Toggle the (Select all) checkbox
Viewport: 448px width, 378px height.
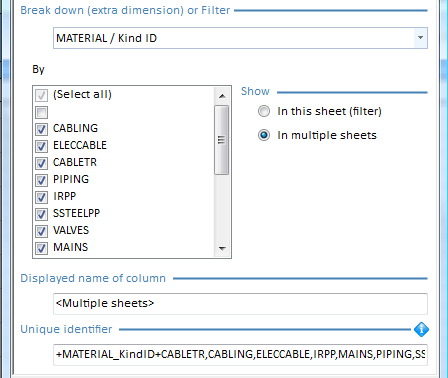pos(41,95)
